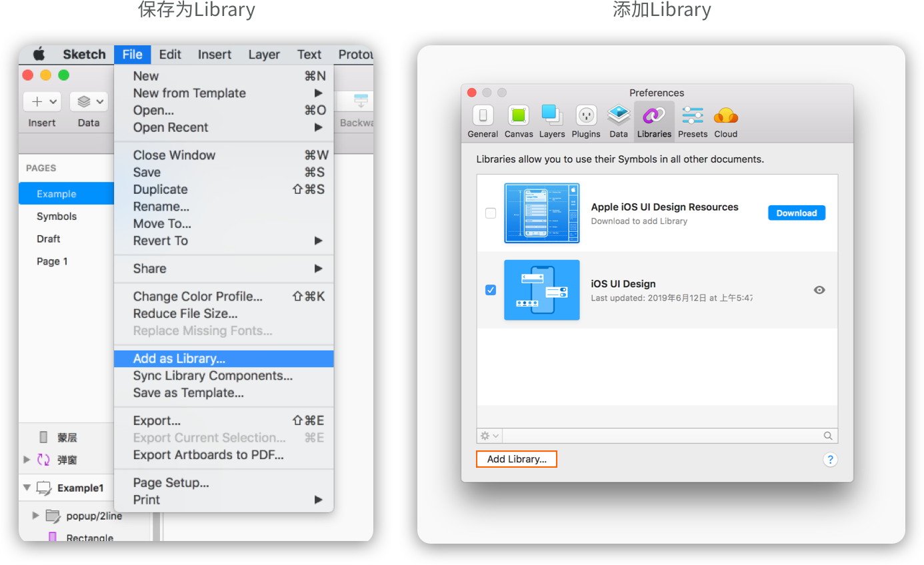
Task: Open Preferences help question mark
Action: point(830,459)
